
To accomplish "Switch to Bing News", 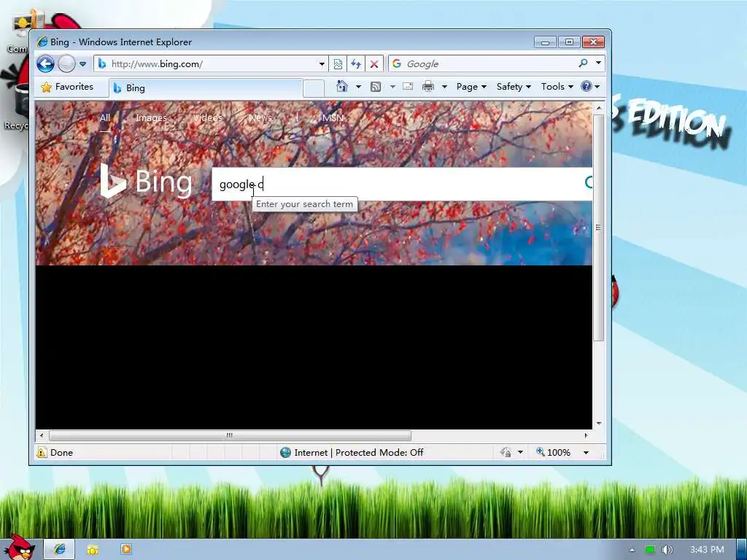I will click(x=260, y=118).
